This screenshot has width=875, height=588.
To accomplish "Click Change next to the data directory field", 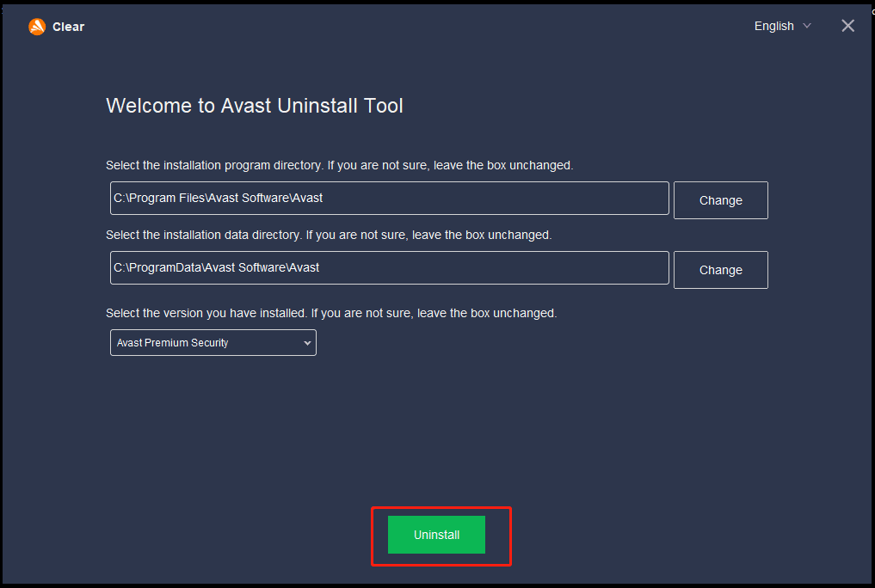I will click(x=720, y=269).
